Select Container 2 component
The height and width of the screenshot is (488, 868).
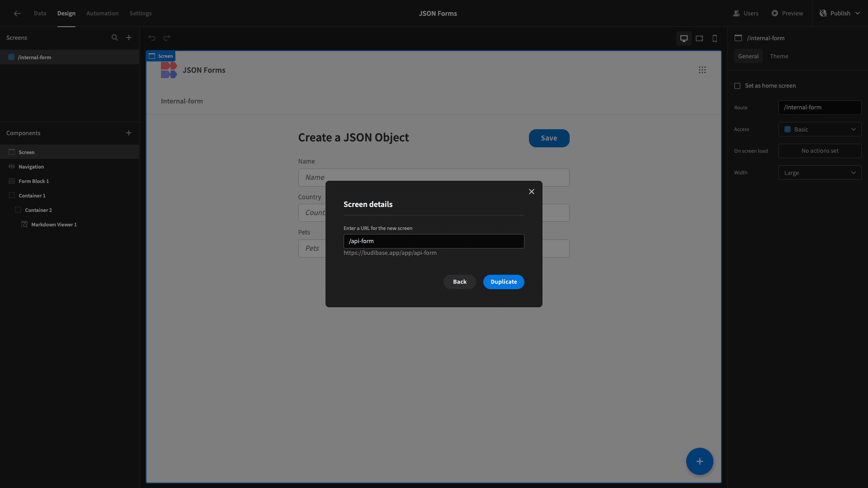coord(70,210)
